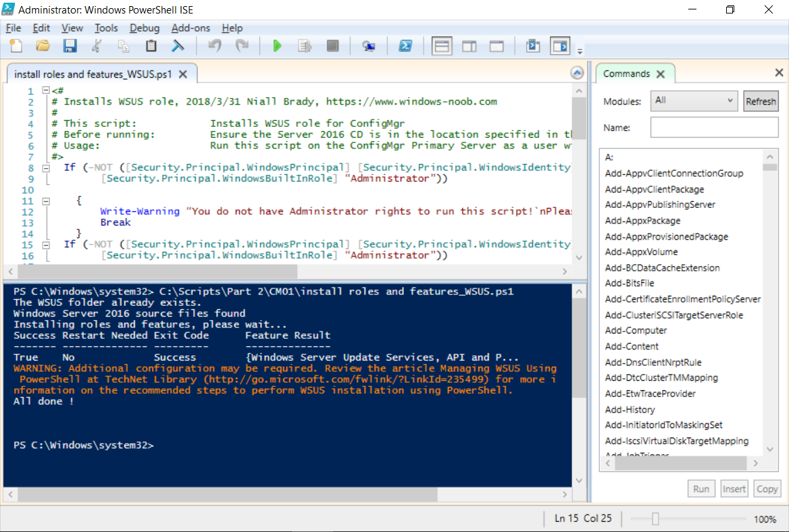Image resolution: width=789 pixels, height=532 pixels.
Task: Run the script with green play icon
Action: tap(277, 47)
